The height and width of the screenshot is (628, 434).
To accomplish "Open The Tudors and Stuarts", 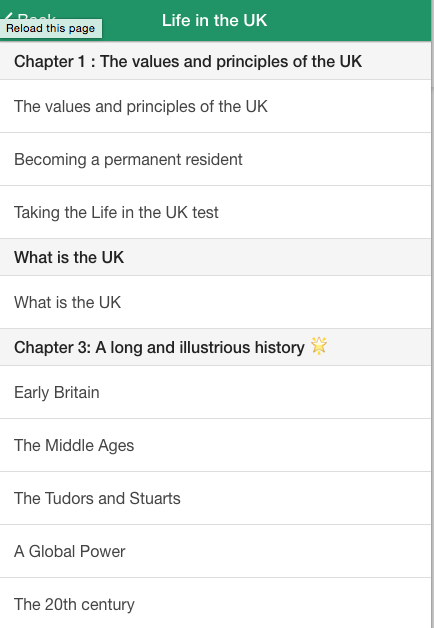I will pos(215,498).
